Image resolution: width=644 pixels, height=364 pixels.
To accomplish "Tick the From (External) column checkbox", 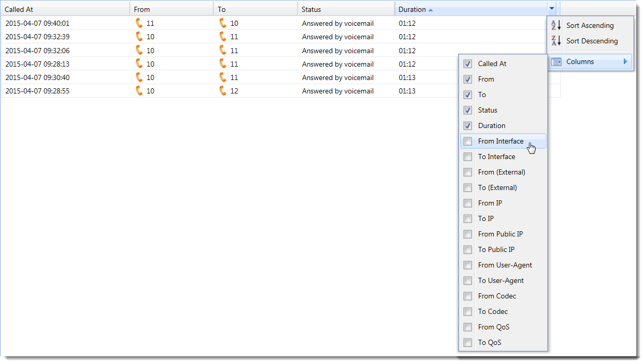I will [468, 172].
